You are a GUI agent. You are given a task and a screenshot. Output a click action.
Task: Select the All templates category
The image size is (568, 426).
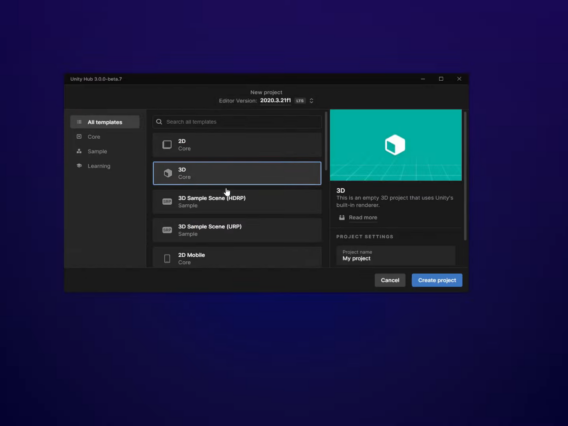[105, 122]
